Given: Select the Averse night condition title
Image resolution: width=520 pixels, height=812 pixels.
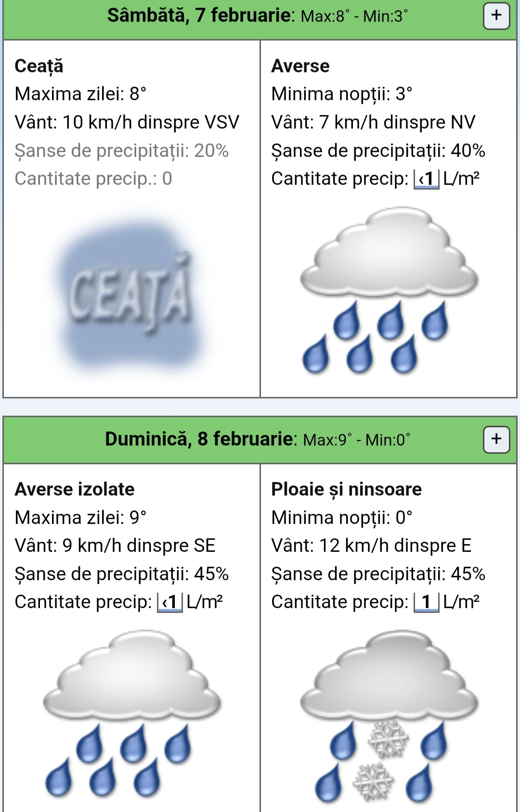Looking at the screenshot, I should click(x=300, y=66).
